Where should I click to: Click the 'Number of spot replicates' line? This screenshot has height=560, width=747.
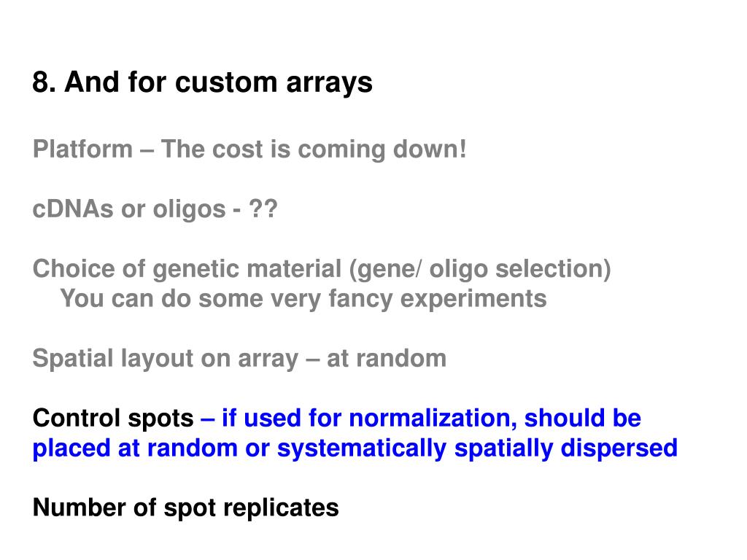coord(186,508)
